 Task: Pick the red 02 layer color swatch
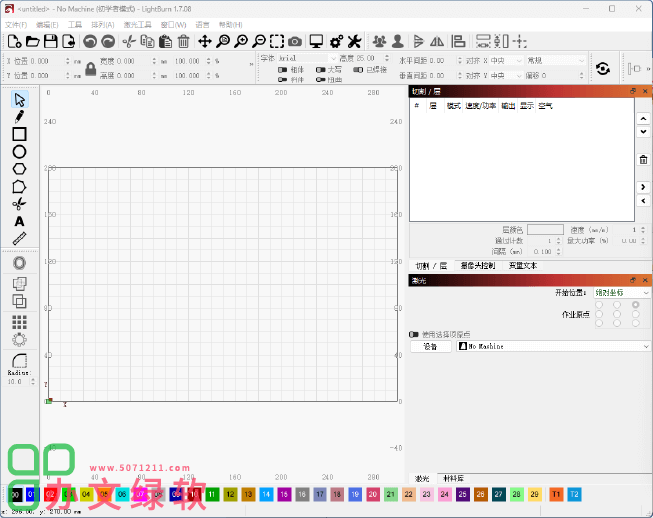click(50, 494)
